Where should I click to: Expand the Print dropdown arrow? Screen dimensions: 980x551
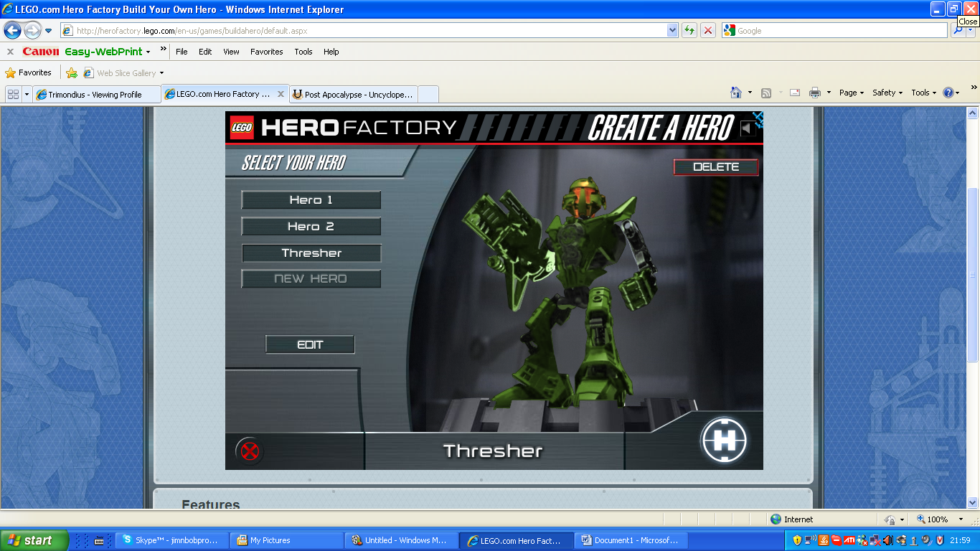[829, 93]
